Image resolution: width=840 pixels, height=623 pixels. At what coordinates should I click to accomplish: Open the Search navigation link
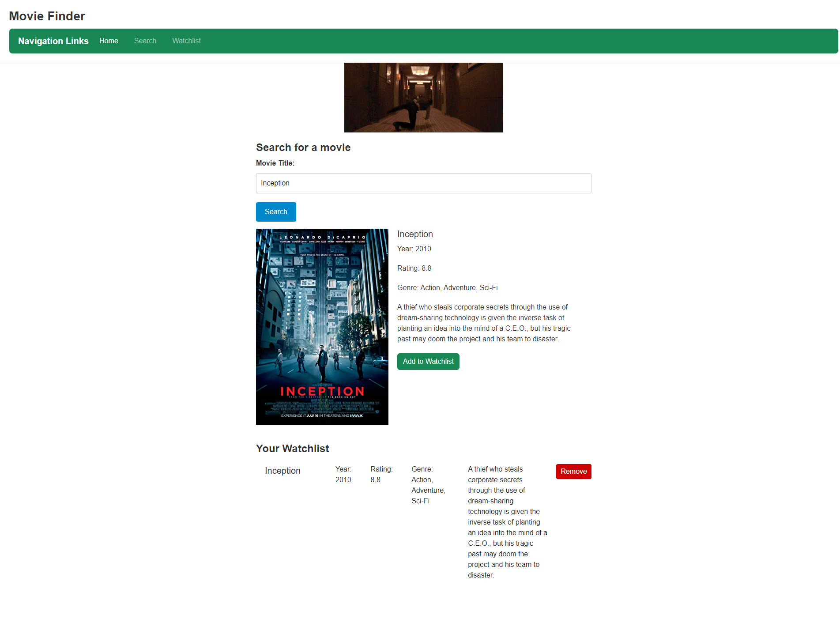coord(145,41)
